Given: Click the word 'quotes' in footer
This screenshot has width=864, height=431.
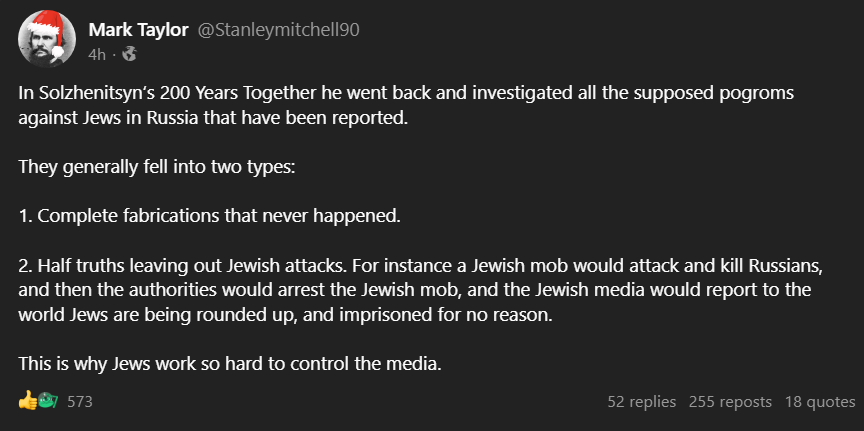Looking at the screenshot, I should (x=832, y=402).
